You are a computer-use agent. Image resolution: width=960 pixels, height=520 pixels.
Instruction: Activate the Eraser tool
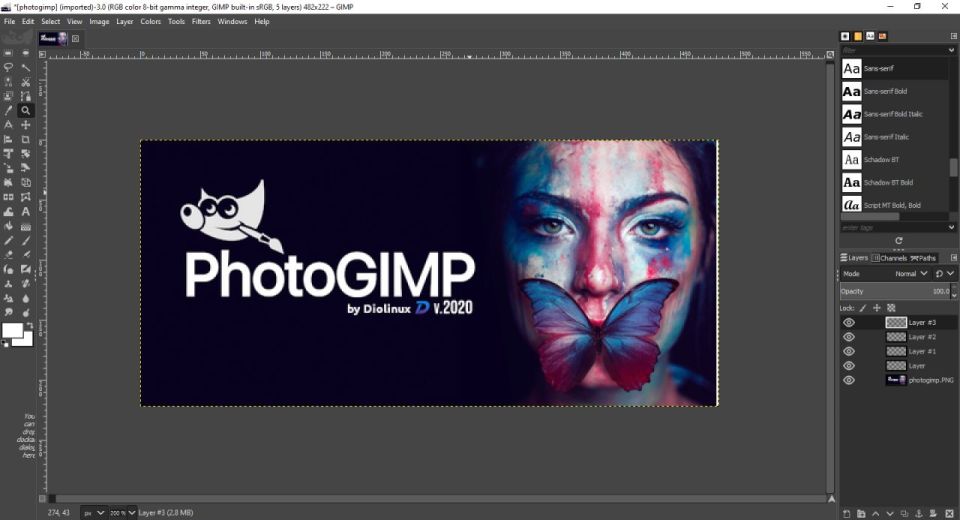click(9, 255)
